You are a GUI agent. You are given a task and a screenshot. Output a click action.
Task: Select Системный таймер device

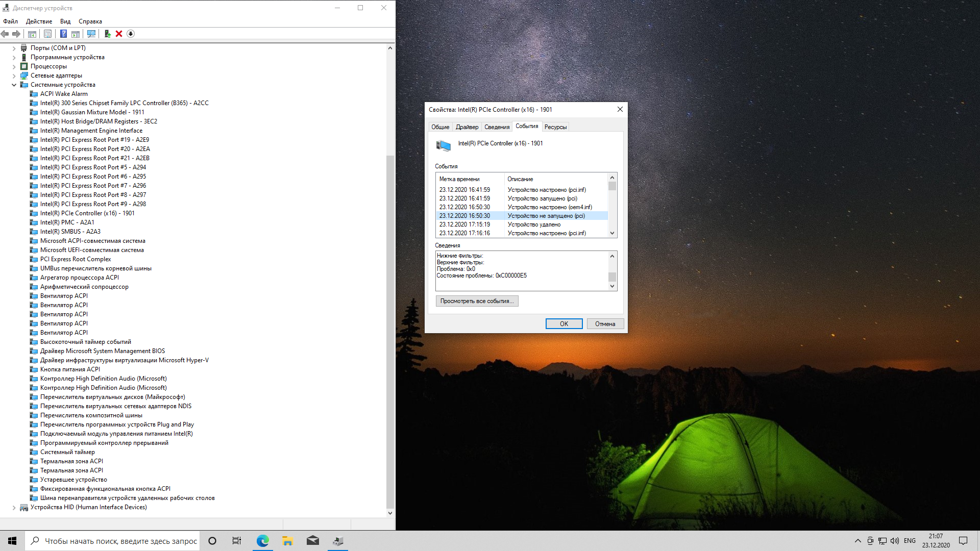[x=67, y=452]
